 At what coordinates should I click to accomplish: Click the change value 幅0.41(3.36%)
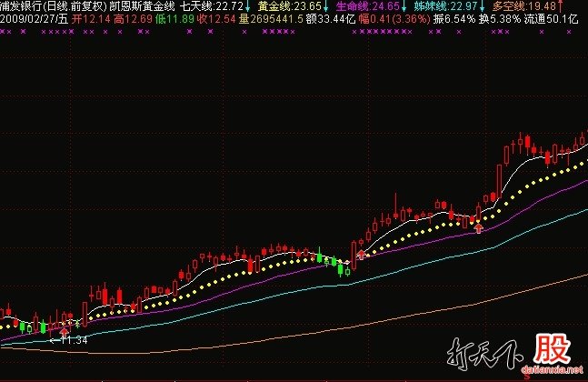pos(394,19)
